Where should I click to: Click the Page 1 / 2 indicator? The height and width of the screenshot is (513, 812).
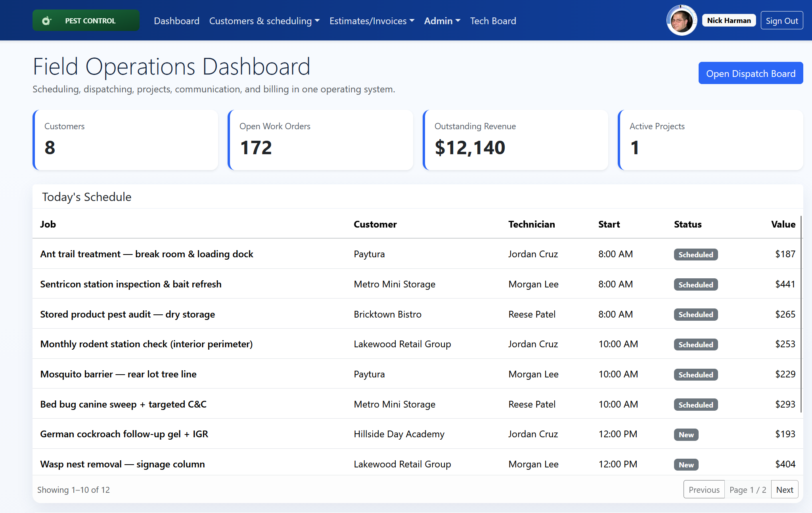(x=748, y=490)
